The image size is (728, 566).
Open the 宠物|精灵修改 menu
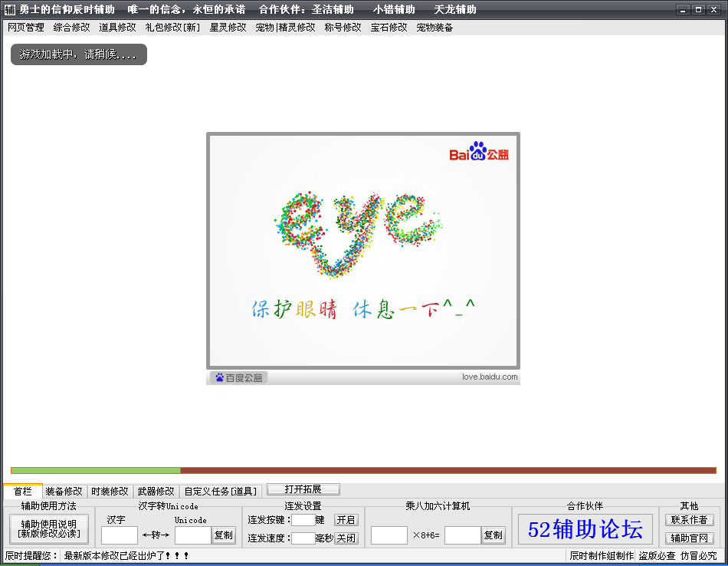(x=286, y=28)
